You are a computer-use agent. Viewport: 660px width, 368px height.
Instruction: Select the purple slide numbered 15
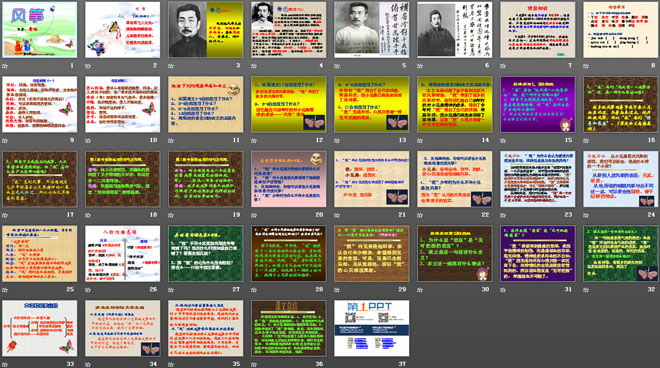point(538,104)
